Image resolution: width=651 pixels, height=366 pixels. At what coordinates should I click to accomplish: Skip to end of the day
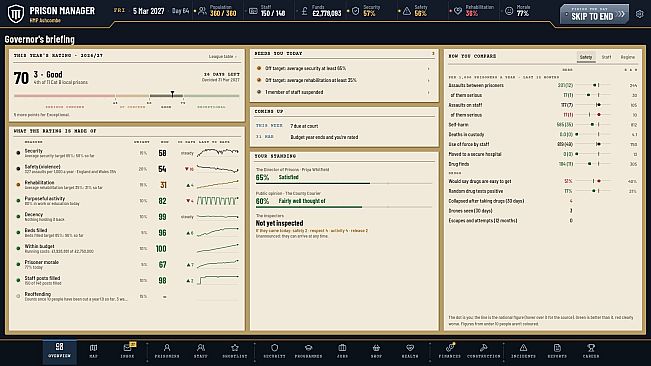pos(594,14)
